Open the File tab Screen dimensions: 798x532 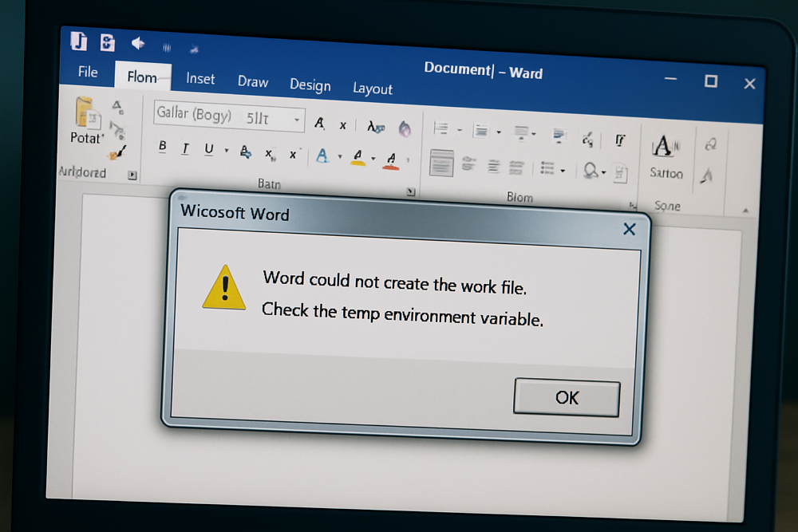[88, 72]
